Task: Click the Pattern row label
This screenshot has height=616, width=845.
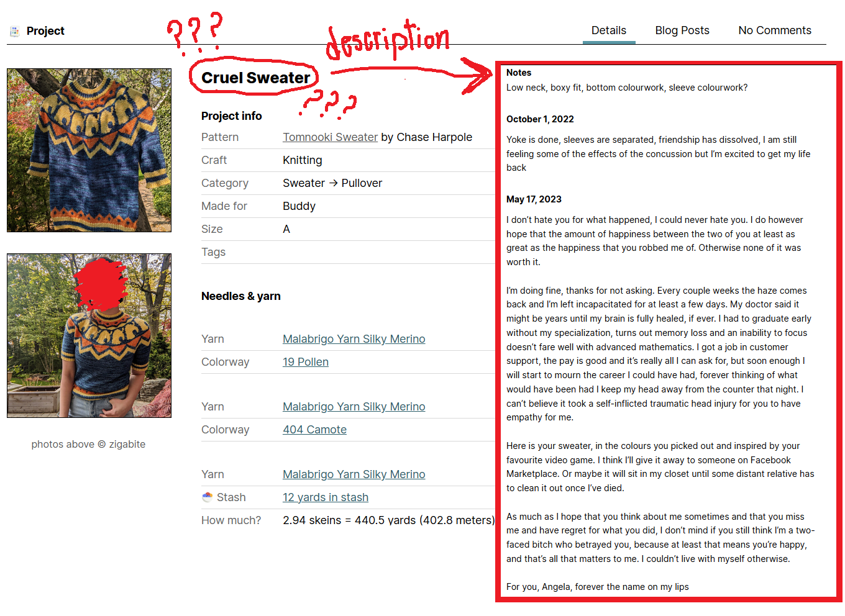Action: 220,137
